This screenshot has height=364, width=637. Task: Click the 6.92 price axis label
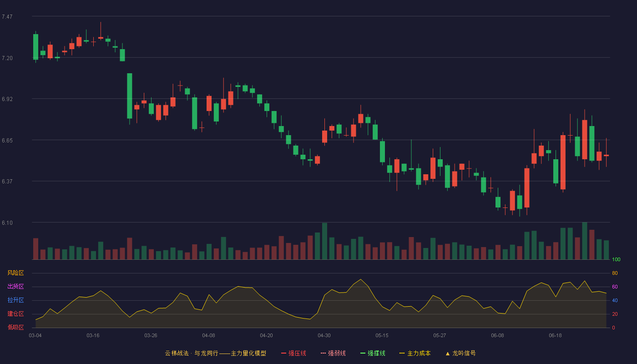(7, 99)
